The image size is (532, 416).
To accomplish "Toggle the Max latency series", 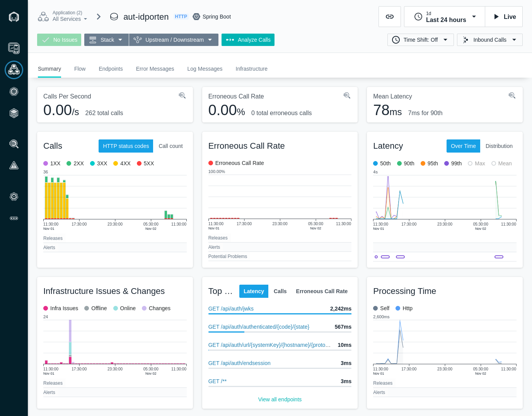I will pos(476,163).
